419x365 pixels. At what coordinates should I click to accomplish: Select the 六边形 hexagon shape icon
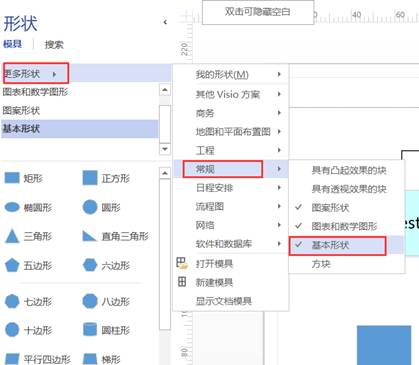tap(90, 265)
